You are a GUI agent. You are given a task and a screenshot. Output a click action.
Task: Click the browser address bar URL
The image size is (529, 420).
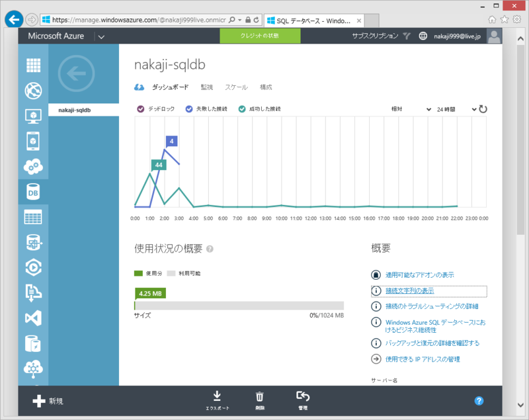pyautogui.click(x=139, y=20)
